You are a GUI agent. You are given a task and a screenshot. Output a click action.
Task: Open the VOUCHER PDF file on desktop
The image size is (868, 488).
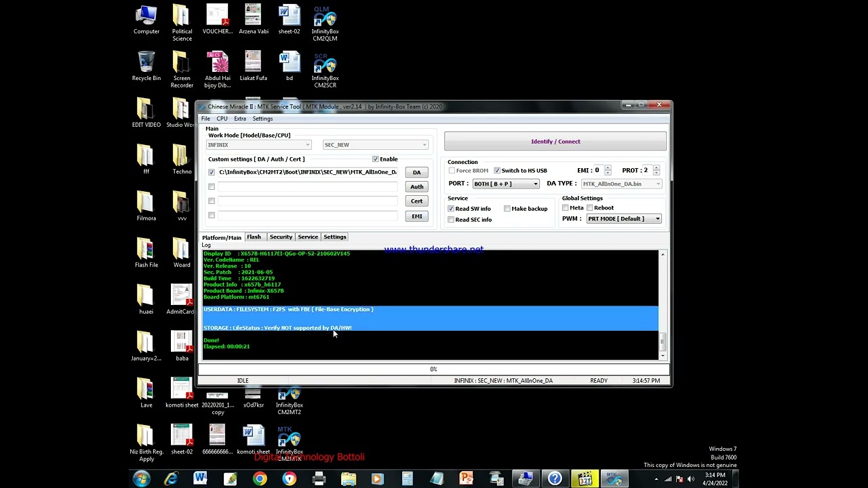(218, 20)
